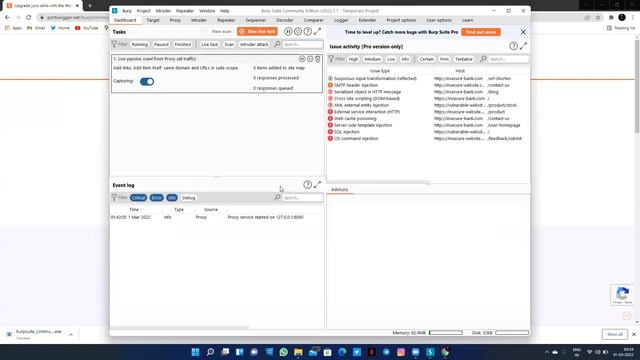Click Show all downloads in Chrome
This screenshot has width=640, height=360.
[615, 334]
